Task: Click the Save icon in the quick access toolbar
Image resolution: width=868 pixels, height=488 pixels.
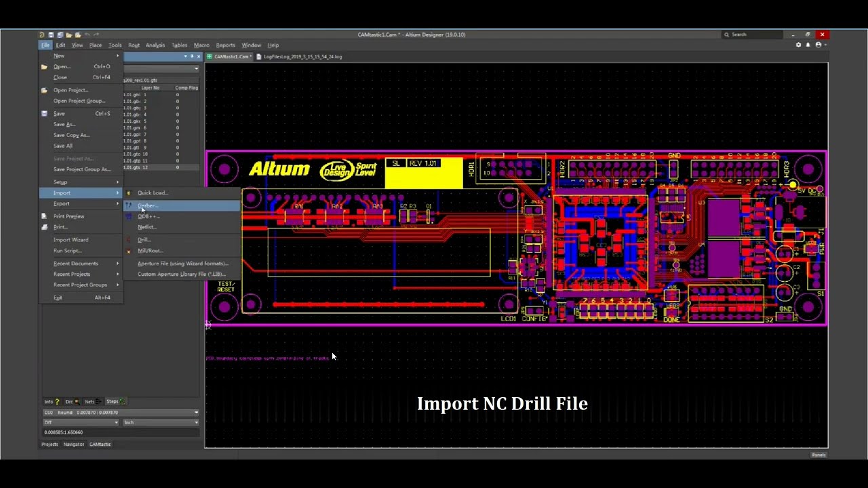Action: 51,35
